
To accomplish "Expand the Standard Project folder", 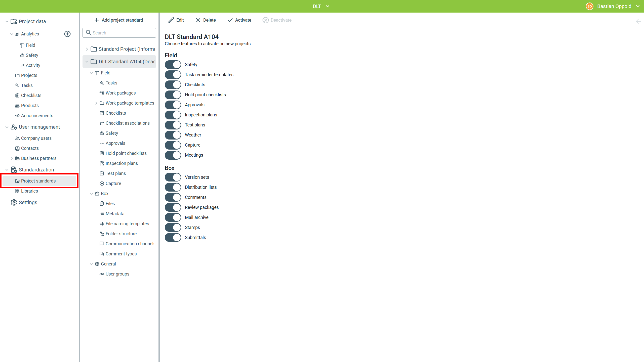I will pos(87,49).
